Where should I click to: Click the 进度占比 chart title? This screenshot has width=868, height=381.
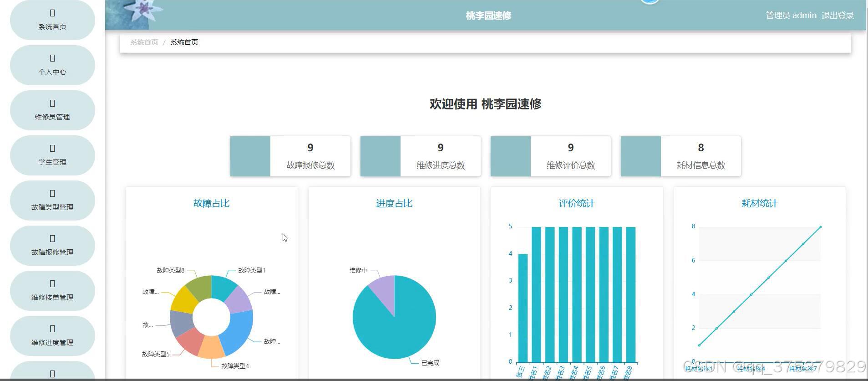(394, 203)
